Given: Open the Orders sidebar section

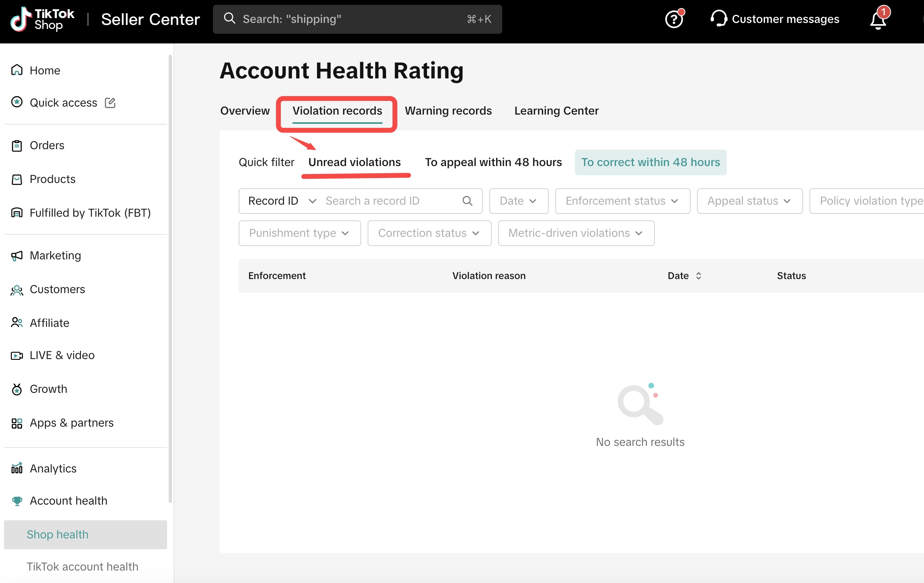Looking at the screenshot, I should click(47, 146).
